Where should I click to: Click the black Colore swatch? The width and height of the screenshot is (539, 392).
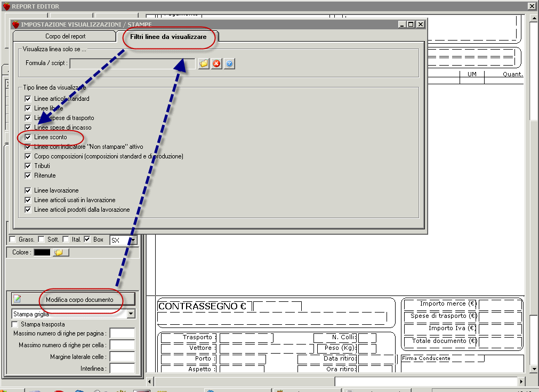(42, 252)
